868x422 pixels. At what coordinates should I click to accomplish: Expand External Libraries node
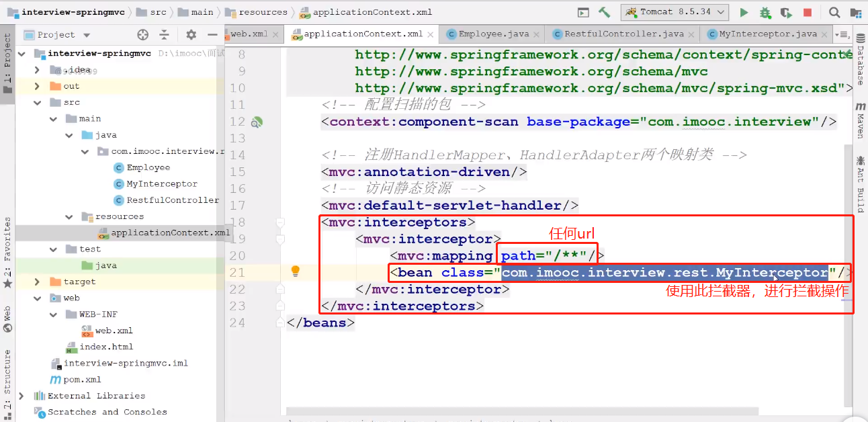click(22, 396)
